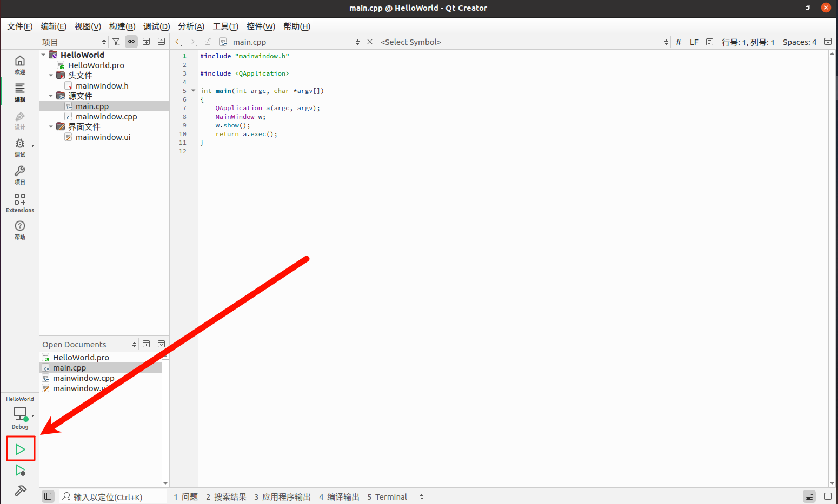Split the editor with the top-right button
Screen dimensions: 838x504
828,42
